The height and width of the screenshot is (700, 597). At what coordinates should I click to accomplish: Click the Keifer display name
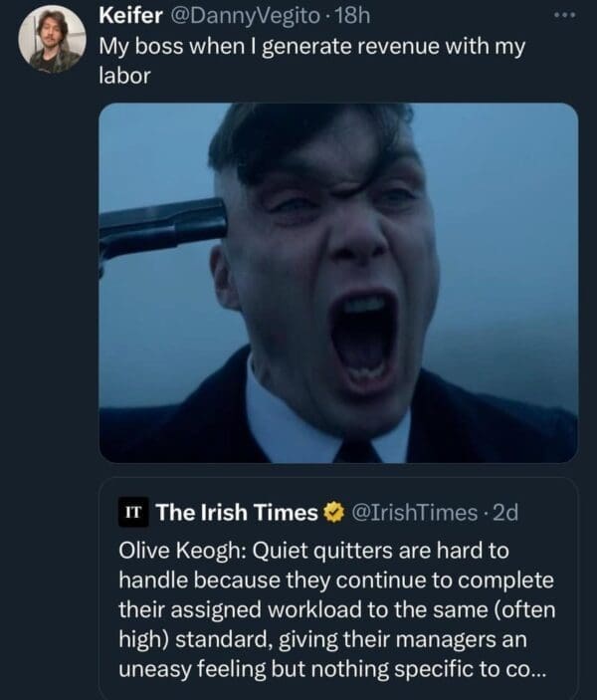131,17
